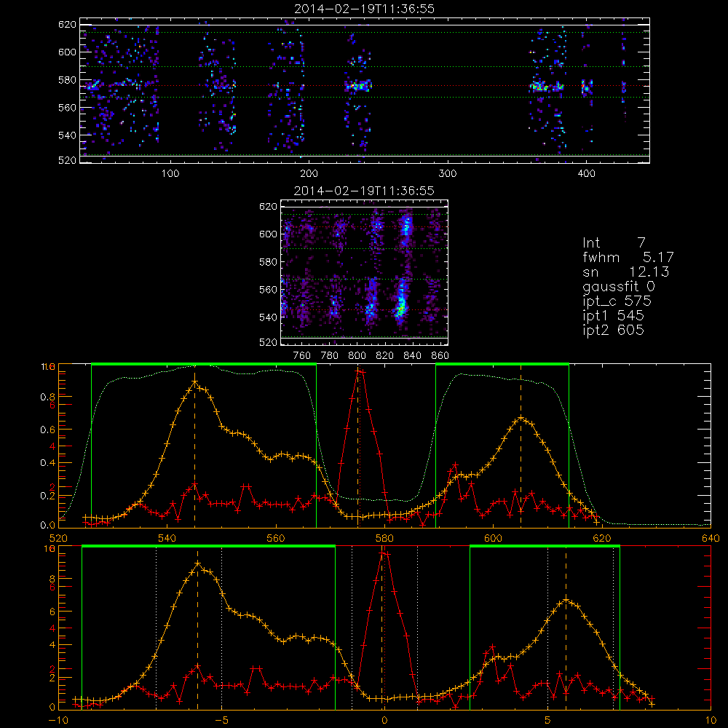Image resolution: width=728 pixels, height=728 pixels.
Task: Click the timestamp title above the wide top image
Action: (364, 9)
